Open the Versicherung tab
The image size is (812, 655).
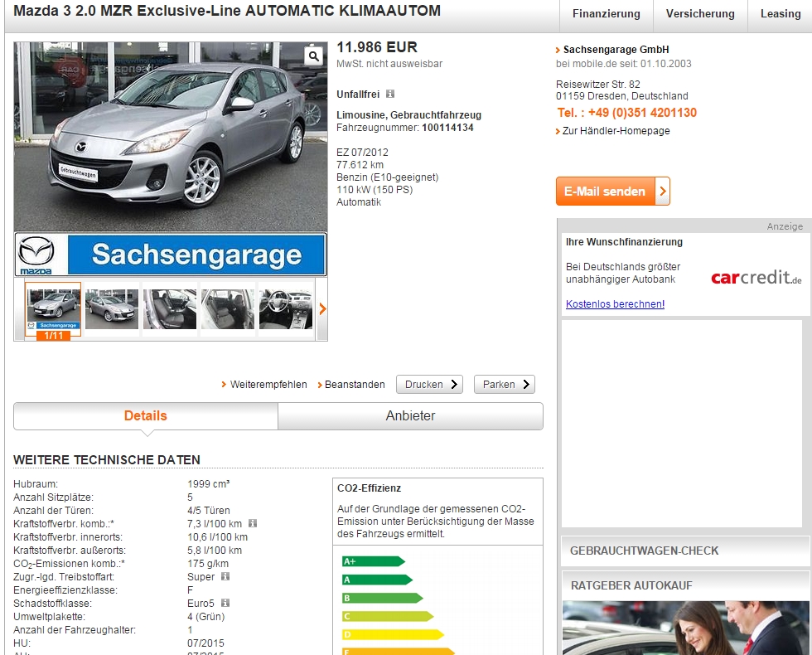click(x=700, y=14)
